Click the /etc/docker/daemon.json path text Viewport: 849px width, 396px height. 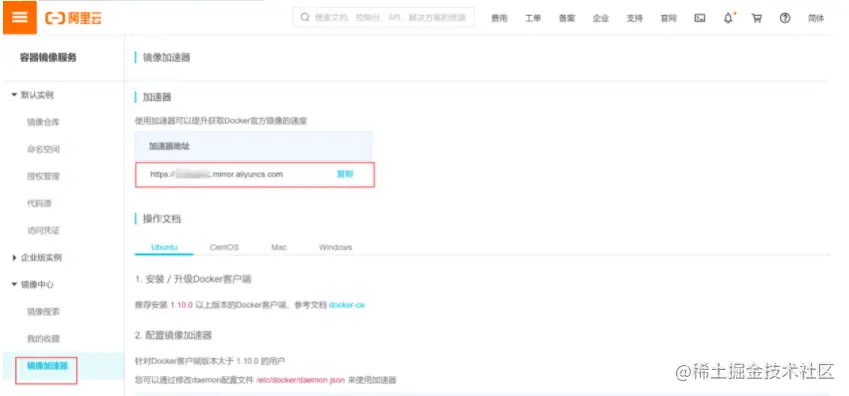(x=301, y=380)
